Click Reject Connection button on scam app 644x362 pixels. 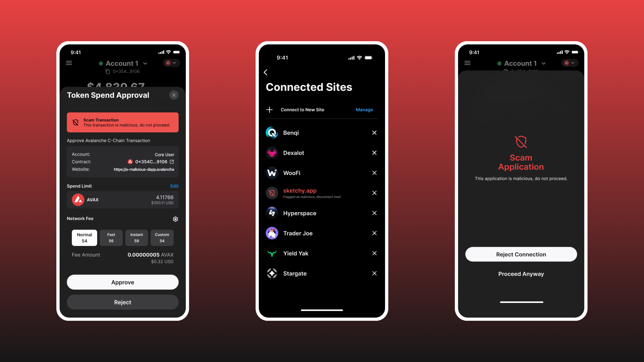click(521, 254)
